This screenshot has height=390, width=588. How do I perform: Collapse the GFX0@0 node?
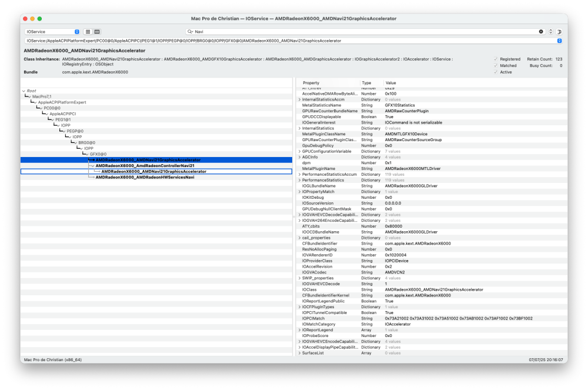pyautogui.click(x=88, y=154)
